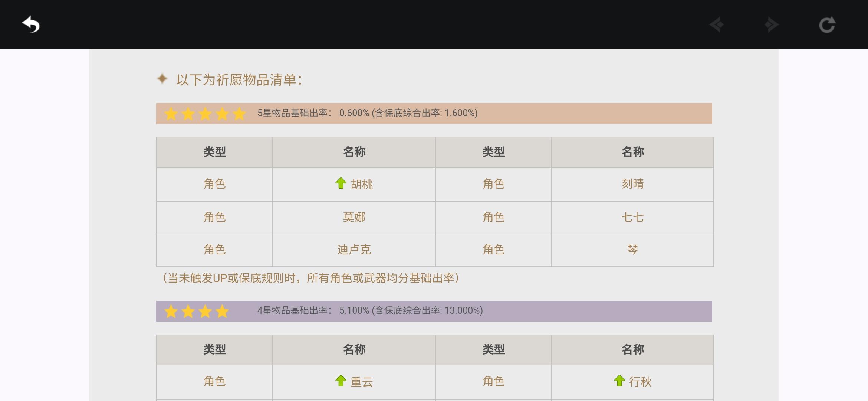Click the 4星物品基础出率 5.100% banner text
The image size is (868, 401).
click(370, 310)
